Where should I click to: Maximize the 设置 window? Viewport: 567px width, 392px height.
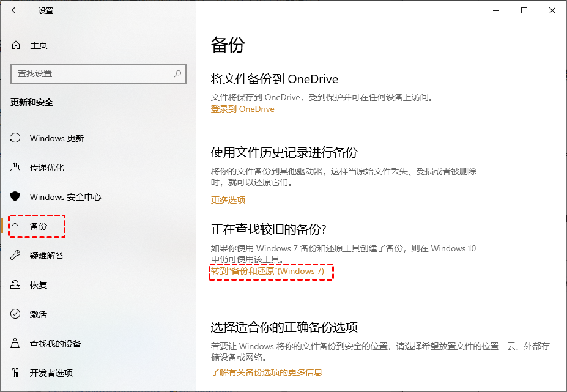point(524,10)
